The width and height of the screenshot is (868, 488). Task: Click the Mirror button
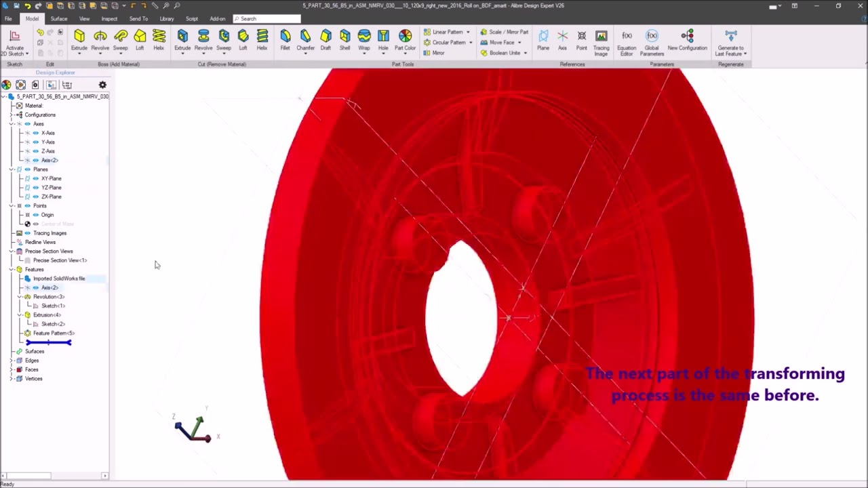click(434, 53)
